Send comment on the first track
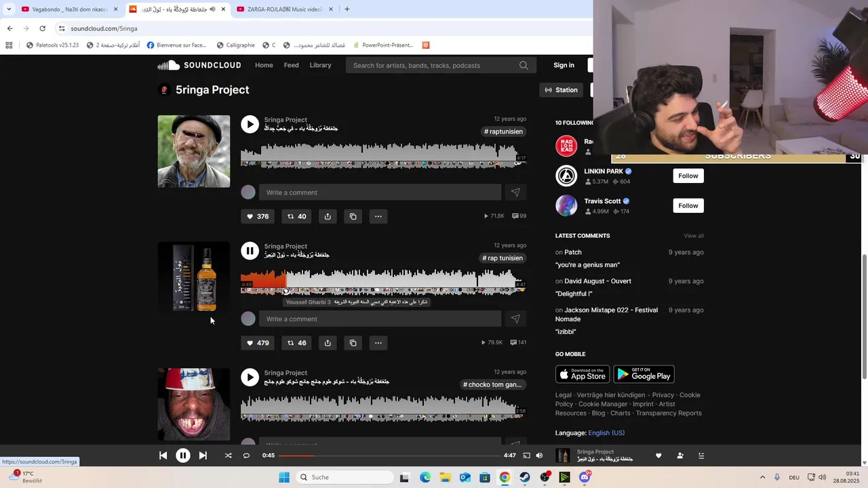This screenshot has height=488, width=868. (x=515, y=192)
